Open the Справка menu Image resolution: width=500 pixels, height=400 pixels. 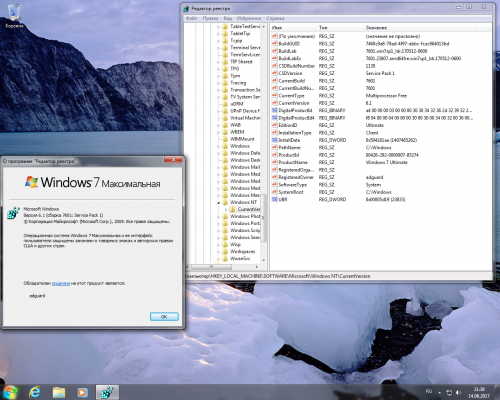coord(275,18)
